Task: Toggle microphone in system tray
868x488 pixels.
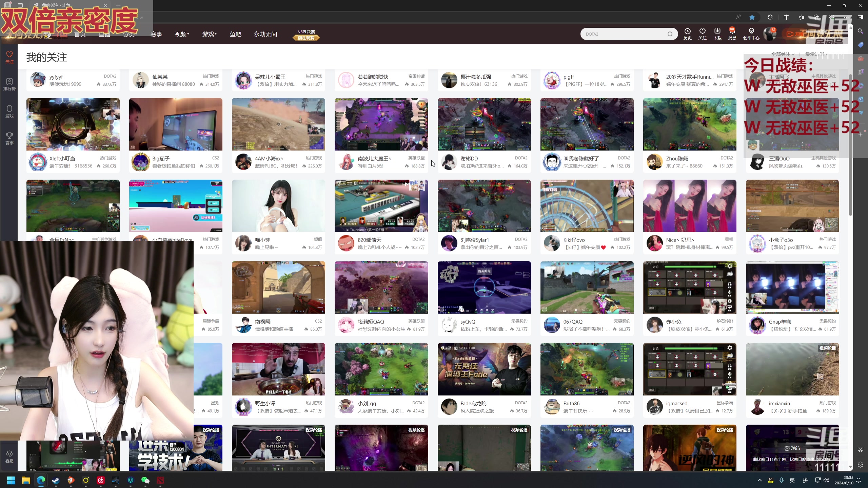Action: [x=781, y=480]
